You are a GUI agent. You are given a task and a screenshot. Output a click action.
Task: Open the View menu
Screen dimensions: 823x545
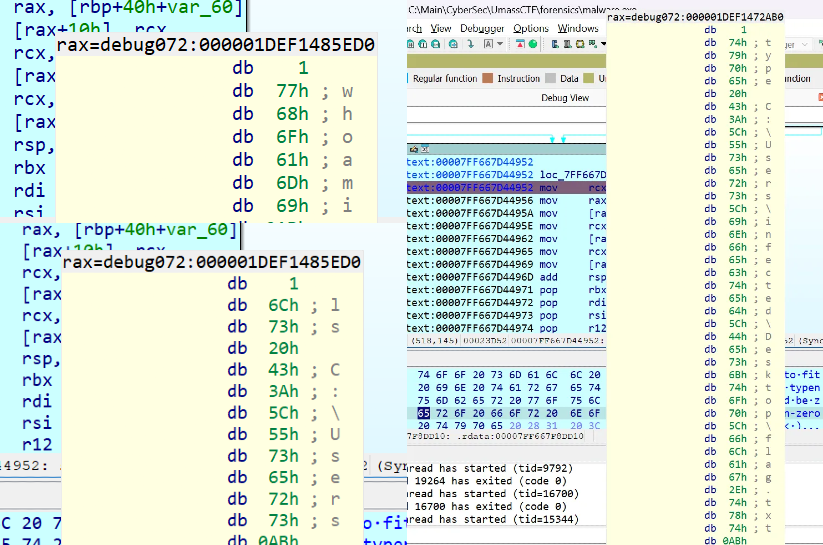441,29
